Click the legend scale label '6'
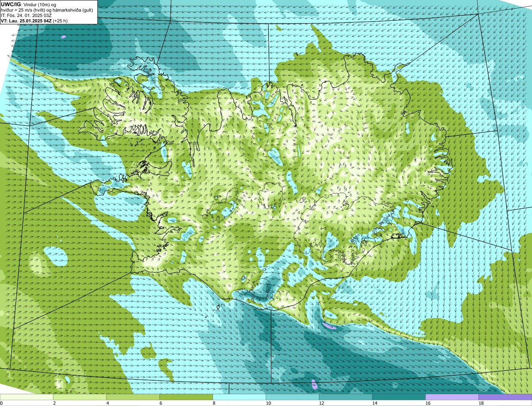Viewport: 532px width, 406px height. tap(160, 403)
